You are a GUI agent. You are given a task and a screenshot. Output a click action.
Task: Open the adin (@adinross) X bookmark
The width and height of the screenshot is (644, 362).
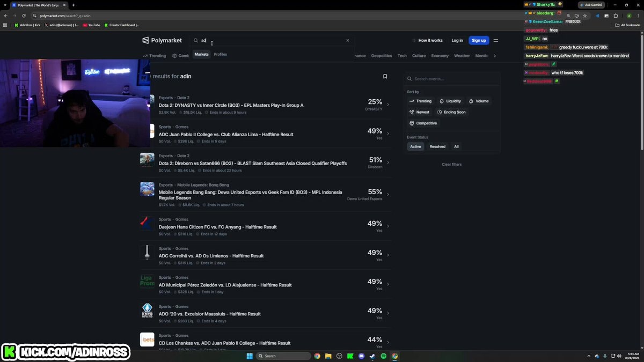pyautogui.click(x=61, y=25)
